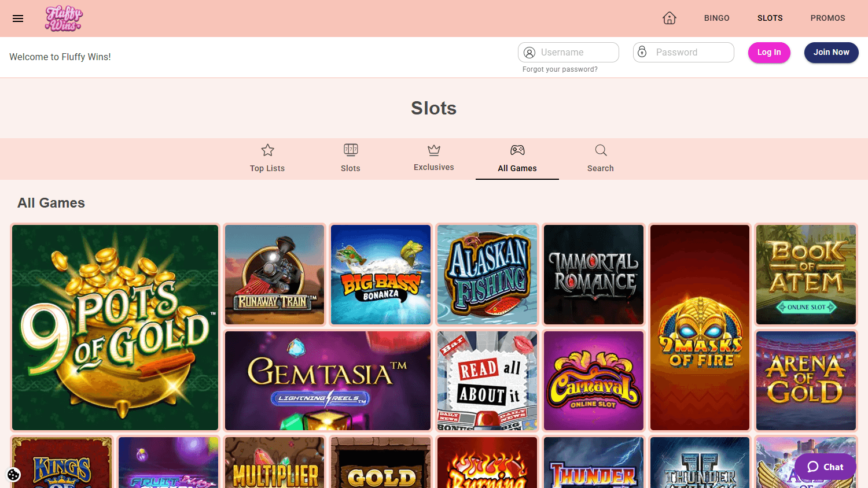Open the lightning Thunder game thumbnail
Screen dimensions: 868x488
click(x=594, y=463)
